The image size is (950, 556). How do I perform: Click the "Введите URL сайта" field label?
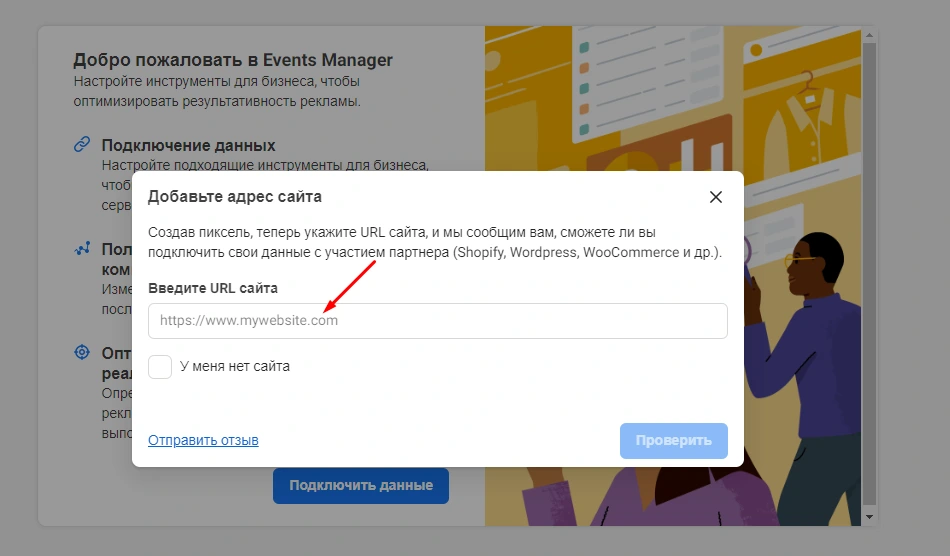pos(213,288)
